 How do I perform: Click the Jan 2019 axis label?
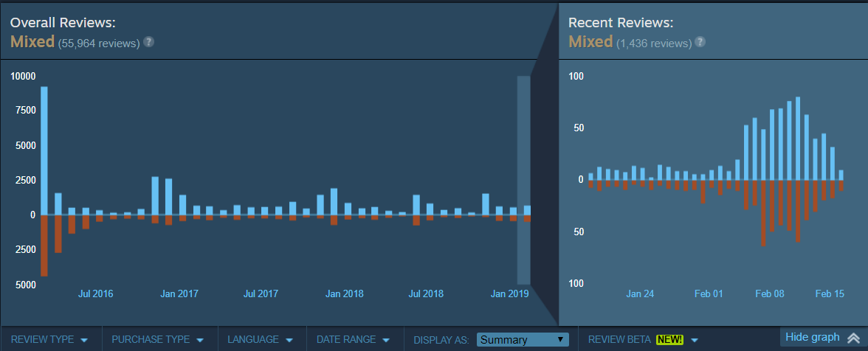pyautogui.click(x=510, y=293)
